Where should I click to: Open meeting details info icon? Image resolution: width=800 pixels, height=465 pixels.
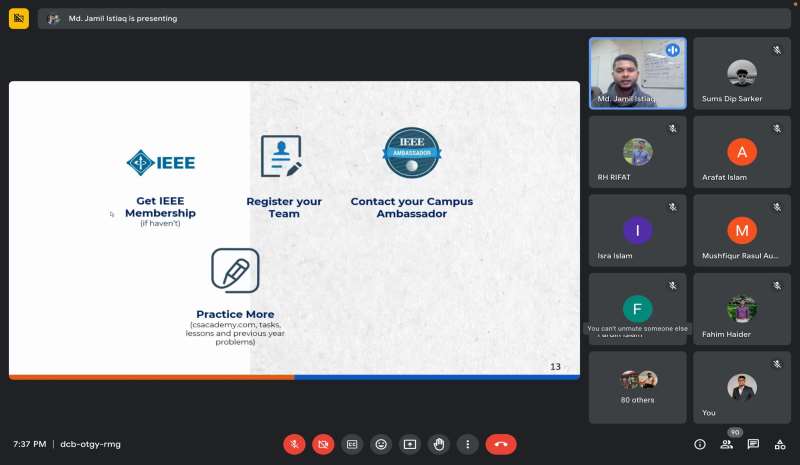[700, 444]
